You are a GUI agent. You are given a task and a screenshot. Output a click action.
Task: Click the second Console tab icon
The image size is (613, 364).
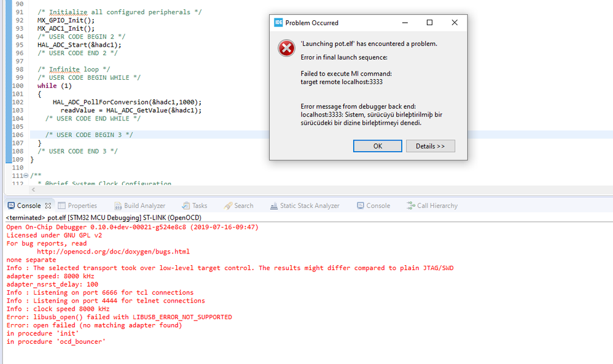tap(361, 206)
